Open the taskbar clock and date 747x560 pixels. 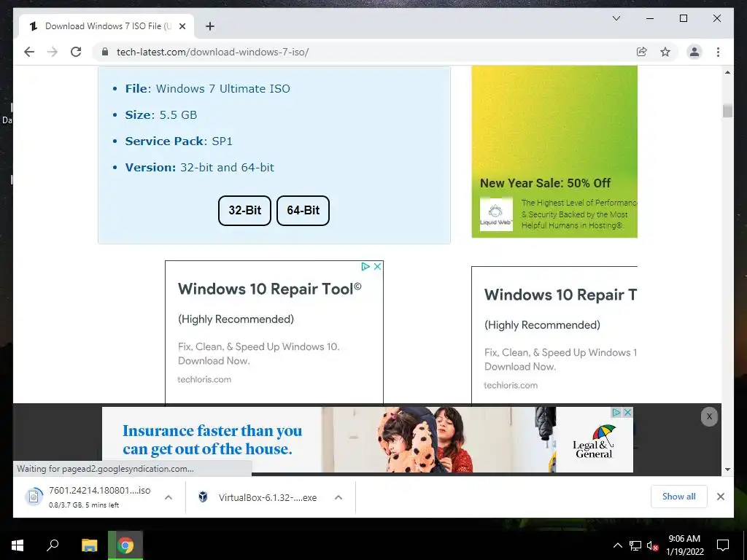tap(684, 545)
